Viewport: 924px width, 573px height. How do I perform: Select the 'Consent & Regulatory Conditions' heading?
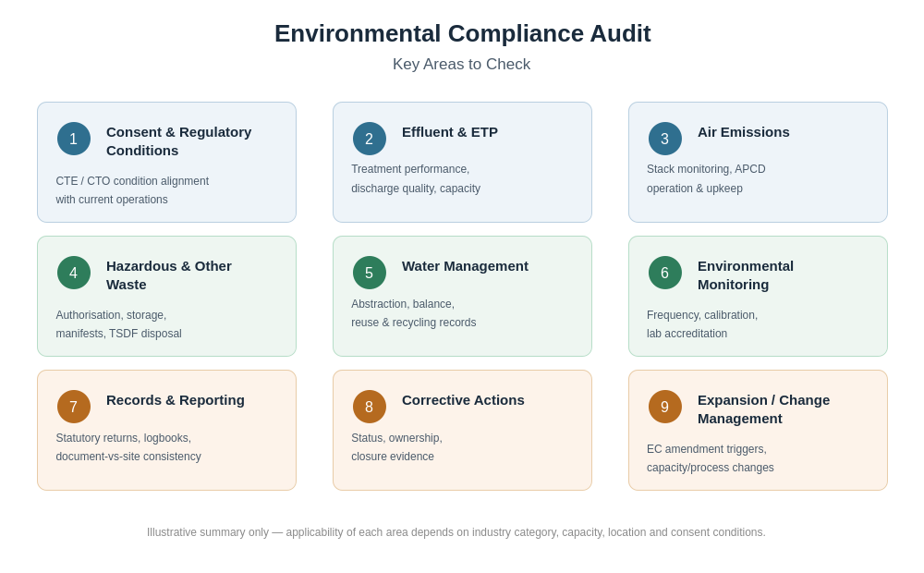click(178, 141)
